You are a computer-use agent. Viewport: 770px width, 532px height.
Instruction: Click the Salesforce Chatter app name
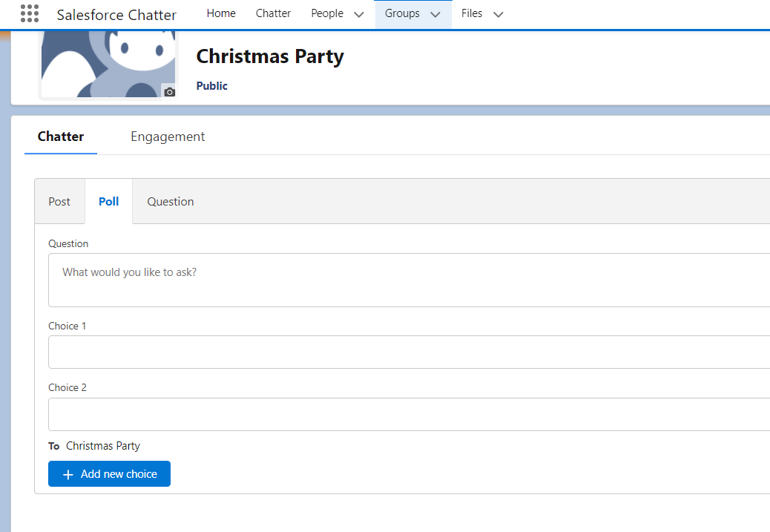(x=116, y=15)
